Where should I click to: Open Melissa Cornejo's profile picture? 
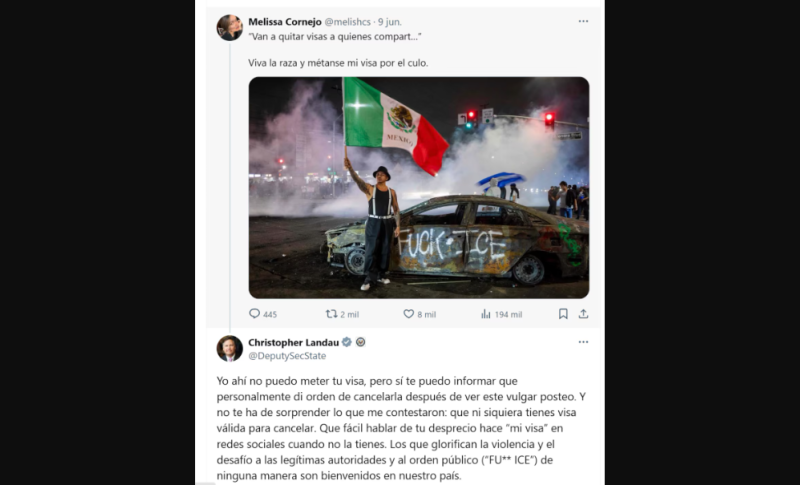pos(230,28)
